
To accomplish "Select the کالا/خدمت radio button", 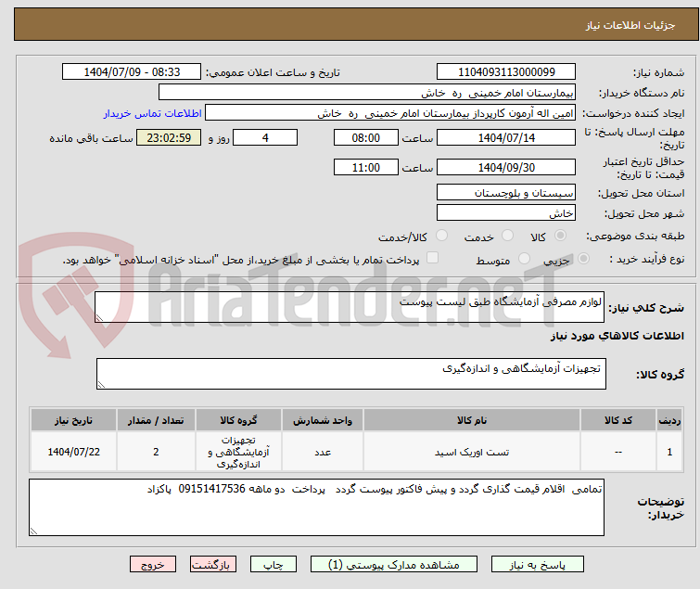I will coord(441,236).
